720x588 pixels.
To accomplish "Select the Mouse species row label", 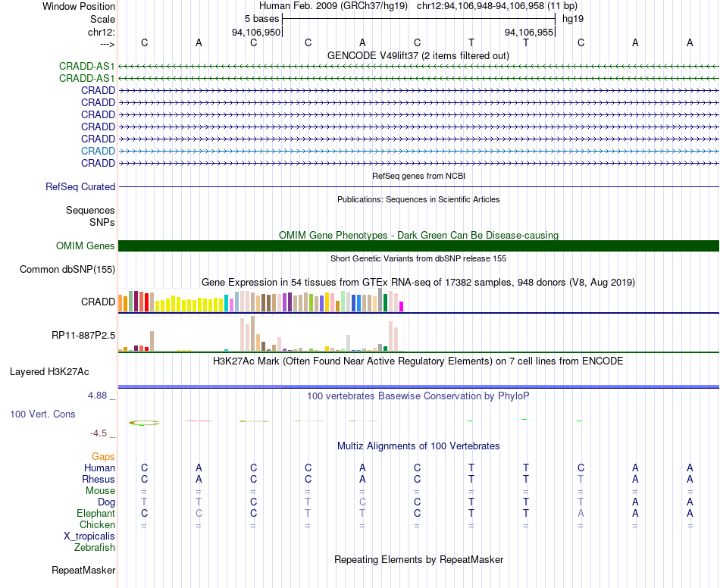I will click(100, 491).
